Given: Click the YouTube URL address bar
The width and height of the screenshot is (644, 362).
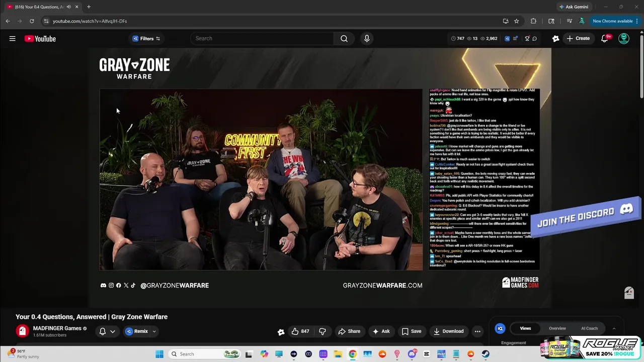Looking at the screenshot, I should pyautogui.click(x=272, y=21).
